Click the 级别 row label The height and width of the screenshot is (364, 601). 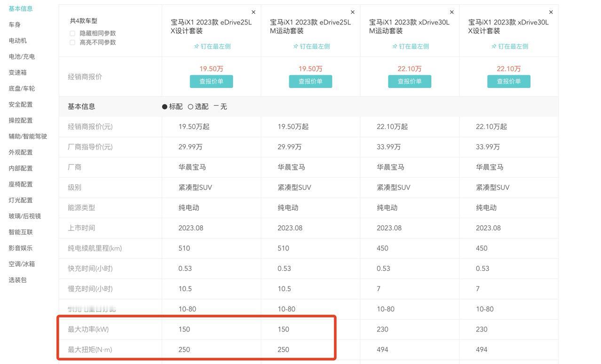point(74,187)
